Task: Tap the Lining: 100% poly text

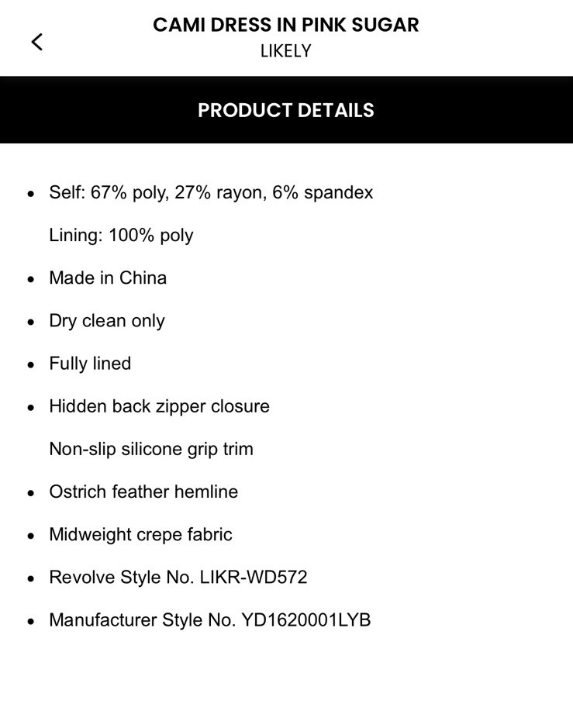Action: (121, 235)
